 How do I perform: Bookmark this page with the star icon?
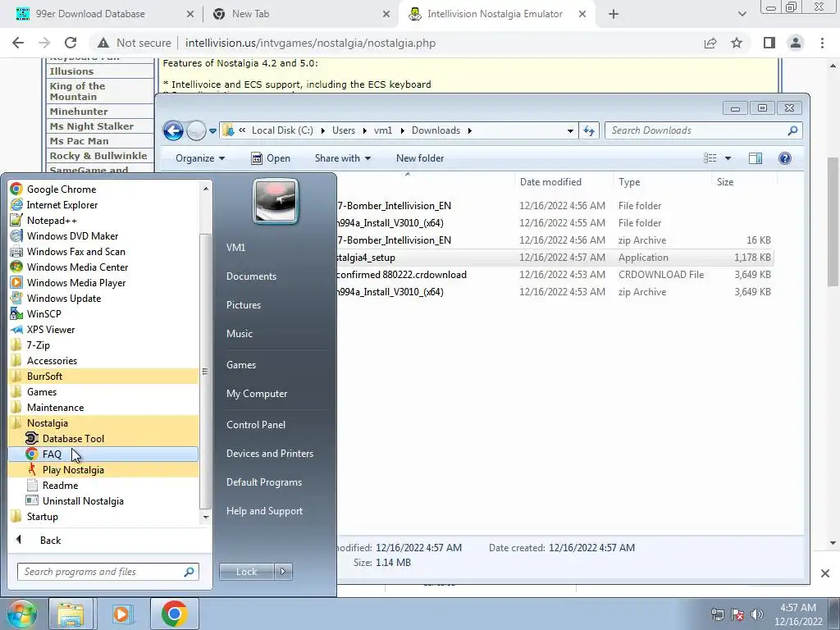737,43
